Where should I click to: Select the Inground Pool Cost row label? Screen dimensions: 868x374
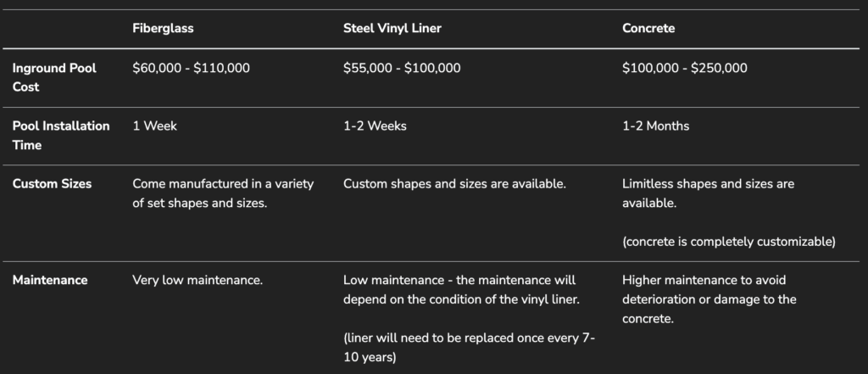pyautogui.click(x=54, y=77)
